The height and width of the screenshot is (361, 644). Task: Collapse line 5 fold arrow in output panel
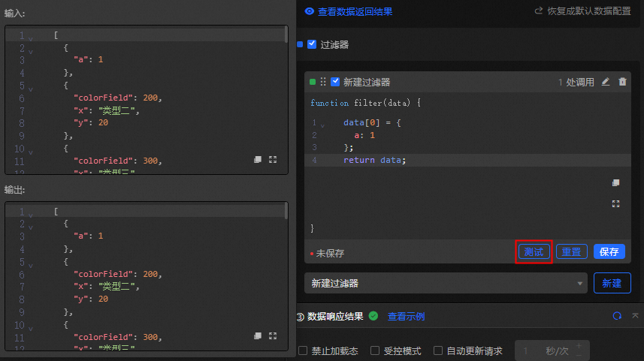pyautogui.click(x=31, y=265)
